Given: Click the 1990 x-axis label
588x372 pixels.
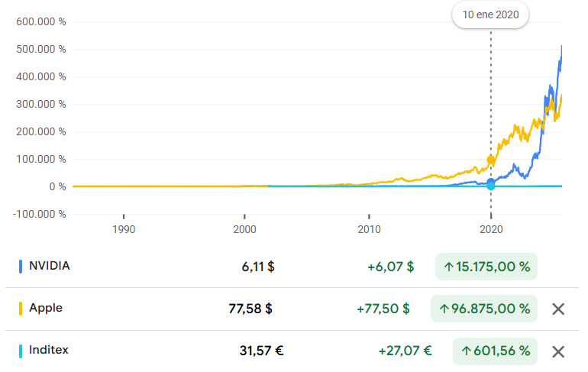Looking at the screenshot, I should coord(124,228).
